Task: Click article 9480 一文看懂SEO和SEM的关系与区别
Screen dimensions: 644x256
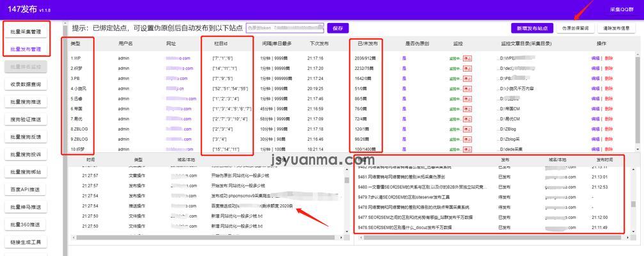Action: coord(423,187)
